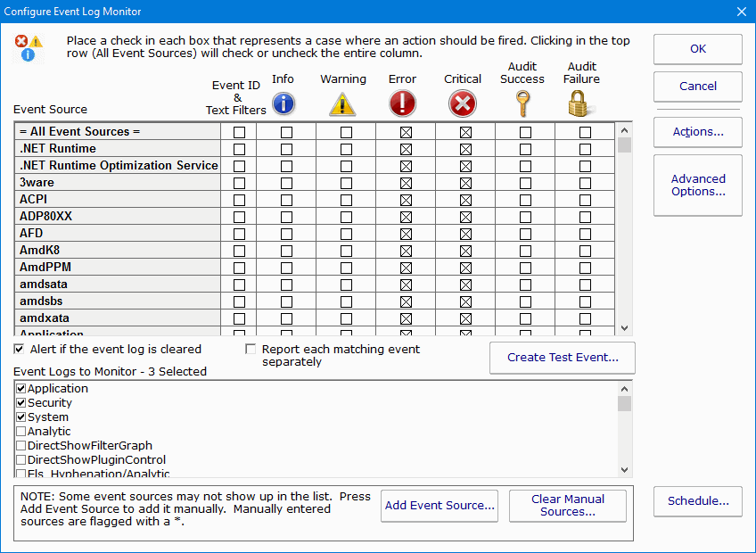756x553 pixels.
Task: Uncheck Alert if the event log is cleared
Action: (x=19, y=349)
